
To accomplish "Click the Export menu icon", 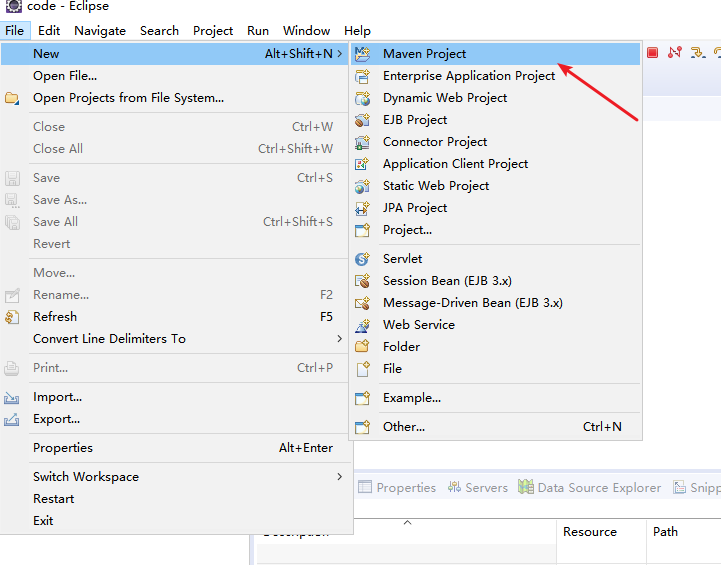I will [x=11, y=419].
